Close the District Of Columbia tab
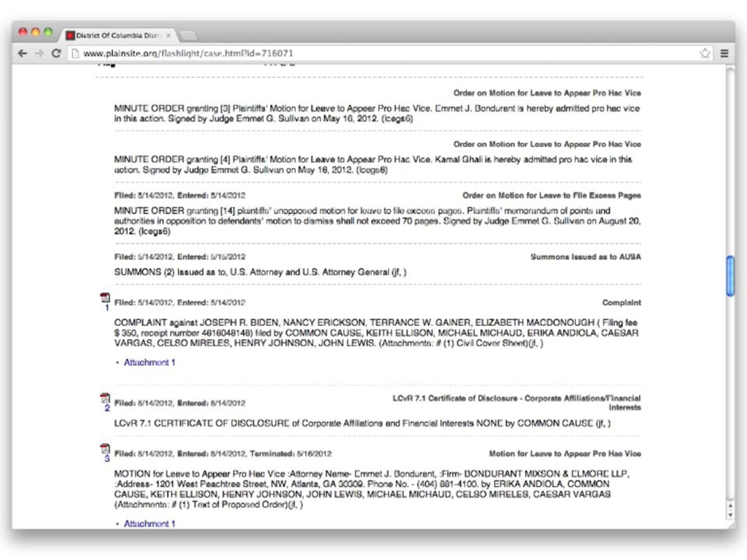Image resolution: width=747 pixels, height=560 pixels. click(168, 35)
